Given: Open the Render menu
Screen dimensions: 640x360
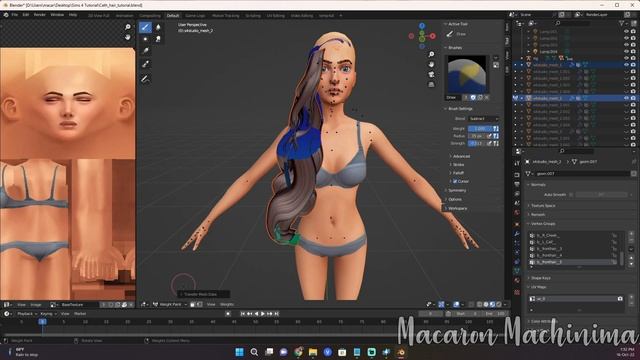Looking at the screenshot, I should point(40,15).
